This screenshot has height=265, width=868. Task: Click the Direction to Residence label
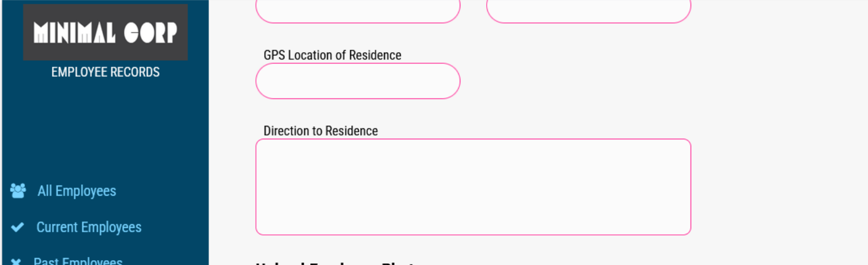(x=321, y=131)
